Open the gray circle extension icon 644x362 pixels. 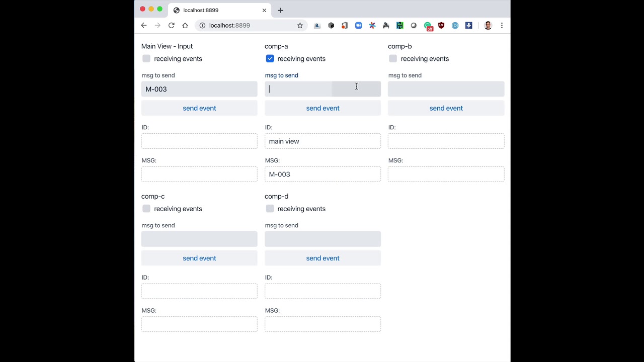click(414, 25)
